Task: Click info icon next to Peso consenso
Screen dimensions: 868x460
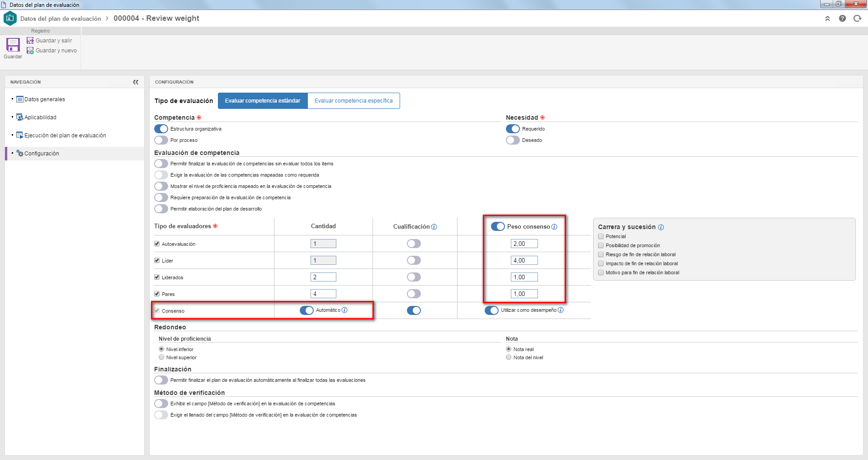Action: [554, 227]
